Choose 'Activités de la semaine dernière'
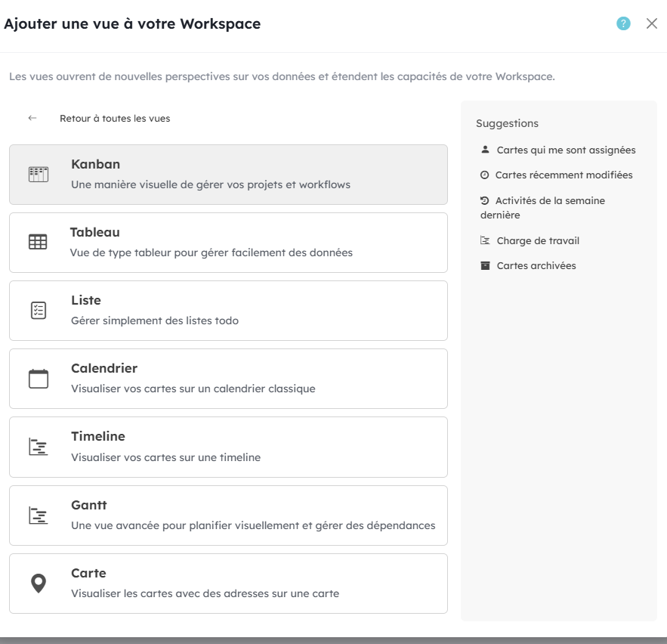The width and height of the screenshot is (667, 644). pos(549,201)
